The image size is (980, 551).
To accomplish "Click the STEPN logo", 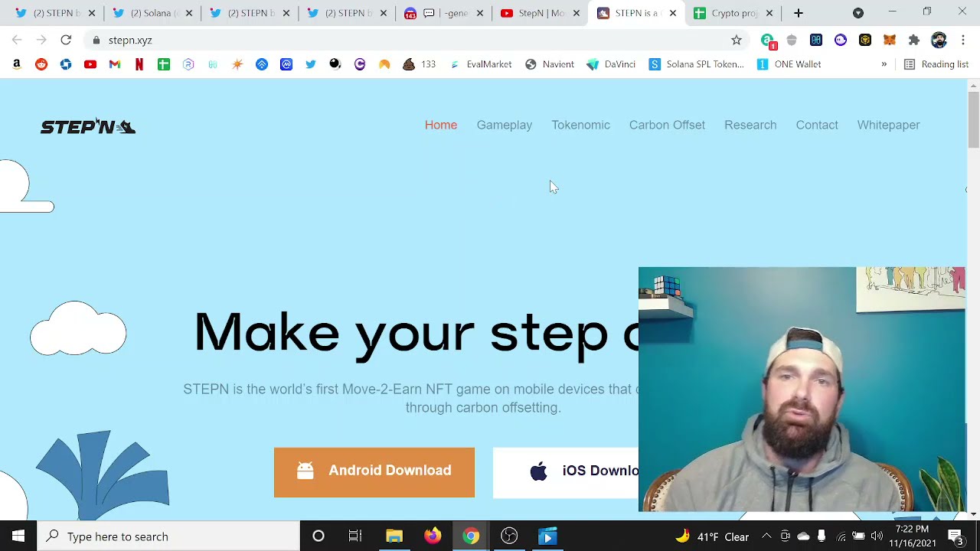I will (x=88, y=126).
